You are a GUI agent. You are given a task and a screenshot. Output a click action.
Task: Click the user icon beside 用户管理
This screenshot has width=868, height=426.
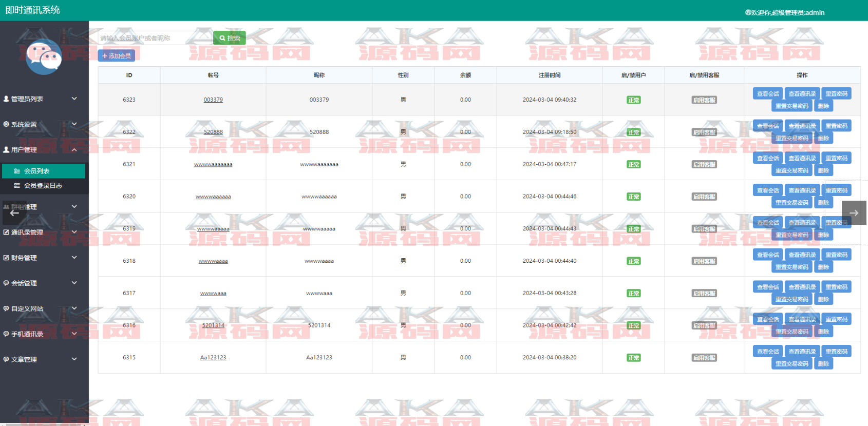6,150
